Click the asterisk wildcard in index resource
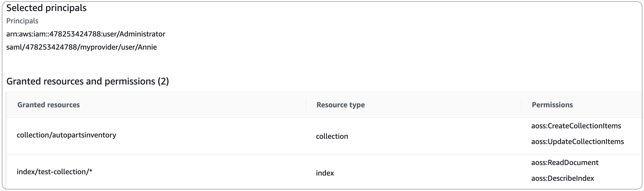Screen dimensions: 644x191 pyautogui.click(x=91, y=171)
